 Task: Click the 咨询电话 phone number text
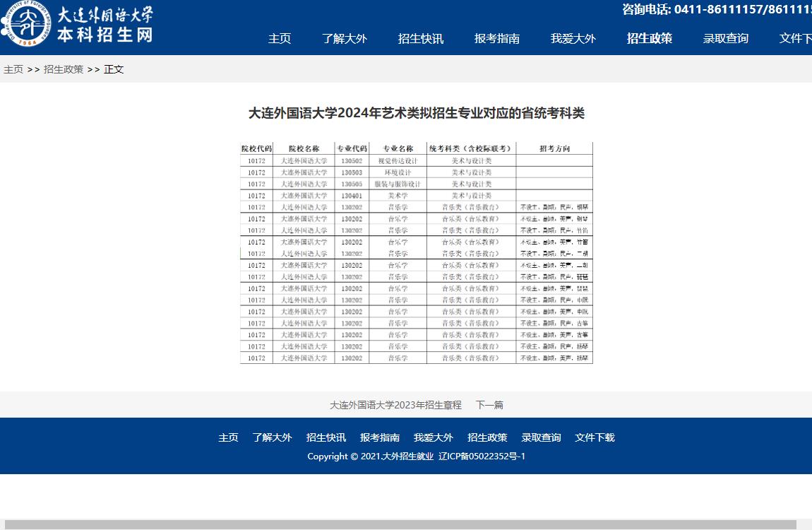pyautogui.click(x=717, y=8)
